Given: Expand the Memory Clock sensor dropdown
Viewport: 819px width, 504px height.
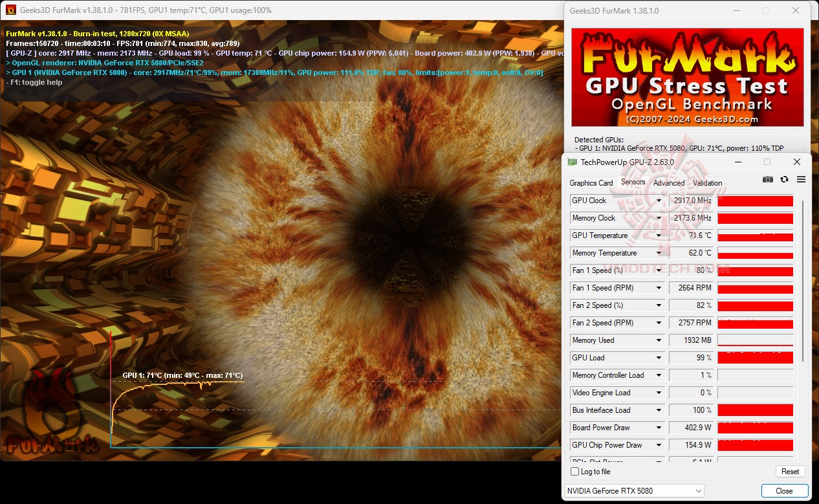Looking at the screenshot, I should click(x=659, y=218).
